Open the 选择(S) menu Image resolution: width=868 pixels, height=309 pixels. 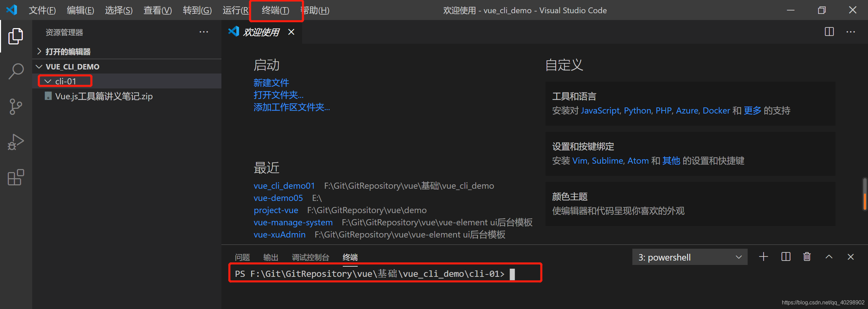(119, 11)
